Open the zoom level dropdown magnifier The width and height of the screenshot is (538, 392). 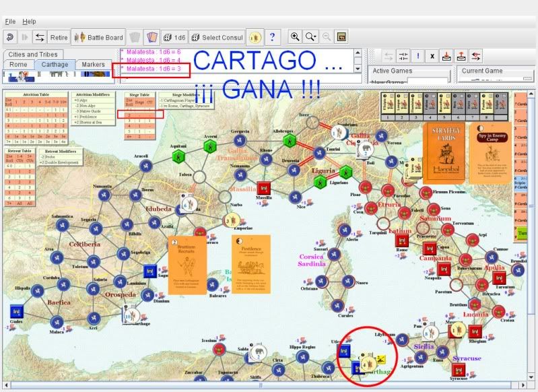(x=311, y=37)
